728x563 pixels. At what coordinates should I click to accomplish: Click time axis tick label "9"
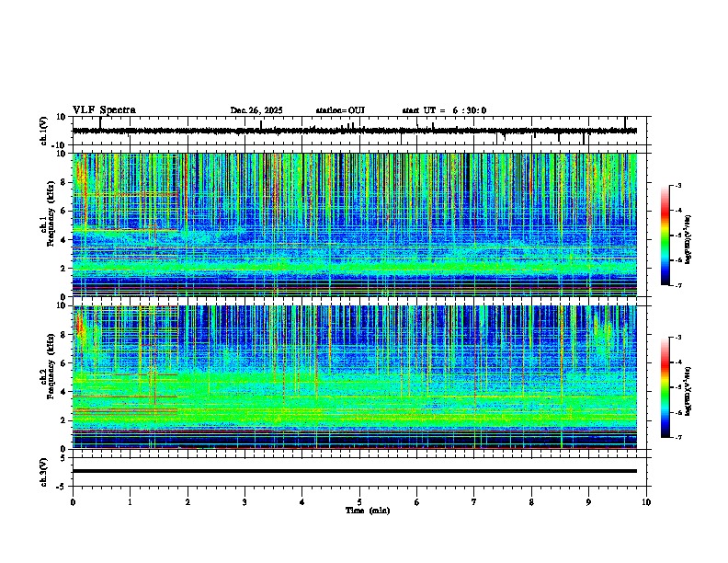click(588, 502)
